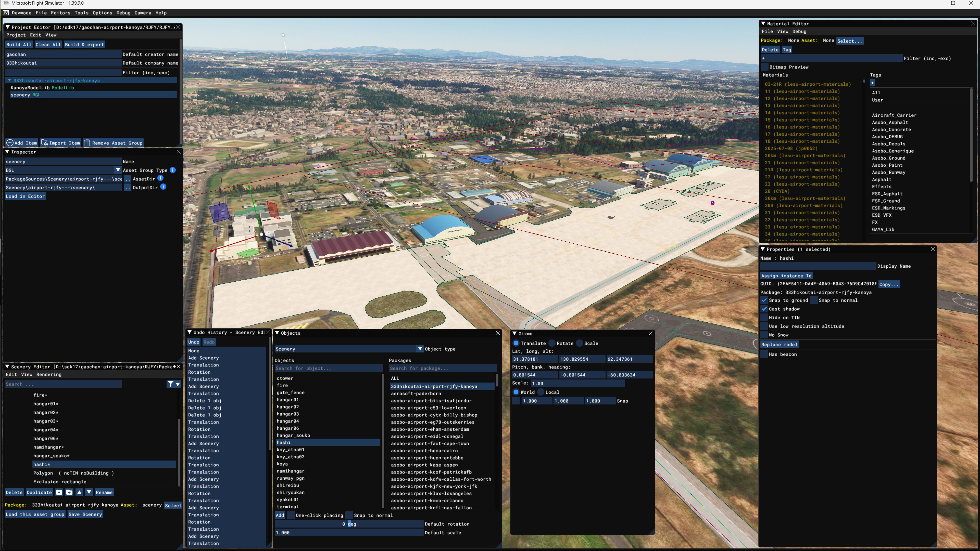Close the Inspector panel
Viewport: 980px width, 551px height.
coord(179,152)
